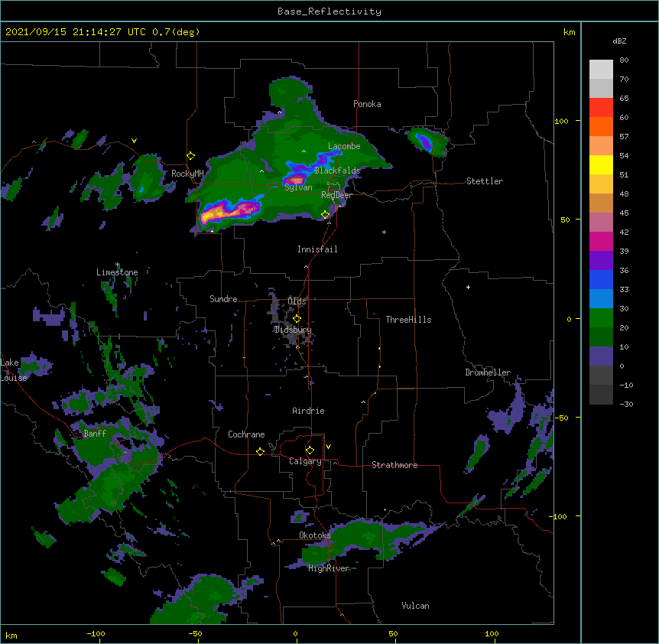Select the yellow diamond marker above Calgary label
The width and height of the screenshot is (659, 644).
pos(310,450)
